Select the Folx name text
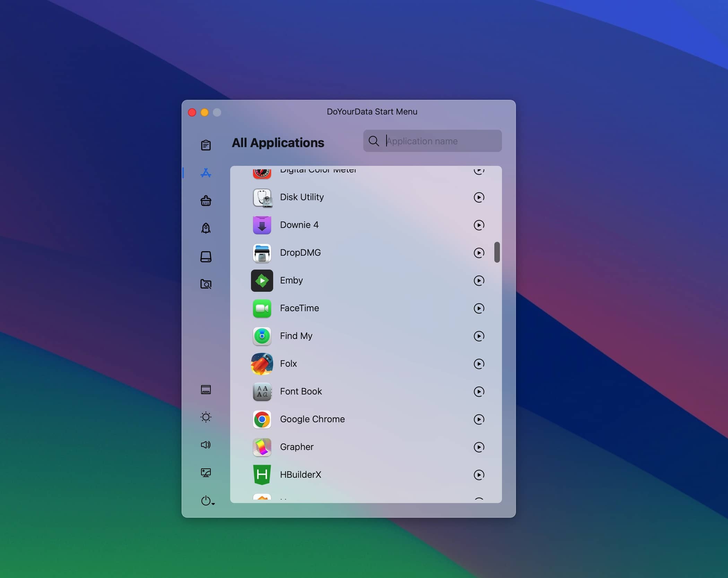 [x=288, y=364]
